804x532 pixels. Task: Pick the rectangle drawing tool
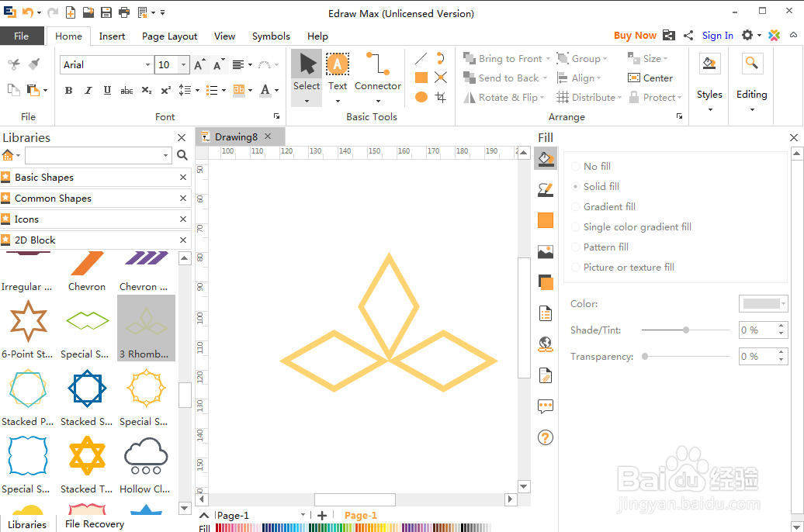tap(421, 78)
